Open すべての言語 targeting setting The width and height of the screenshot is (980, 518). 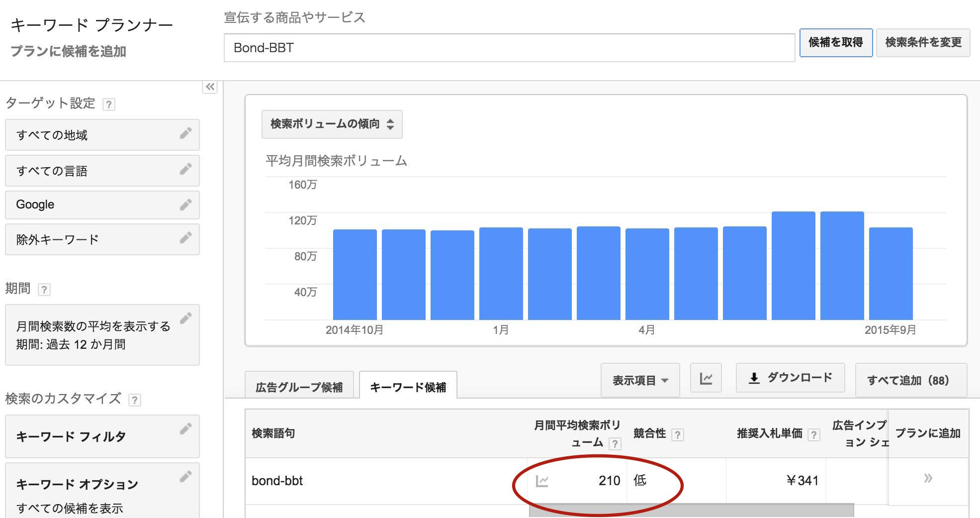click(102, 171)
